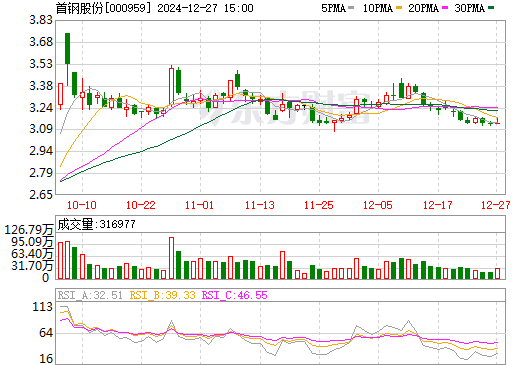This screenshot has height=365, width=520.
Task: Click the 2.65 price axis label
Action: pos(41,194)
